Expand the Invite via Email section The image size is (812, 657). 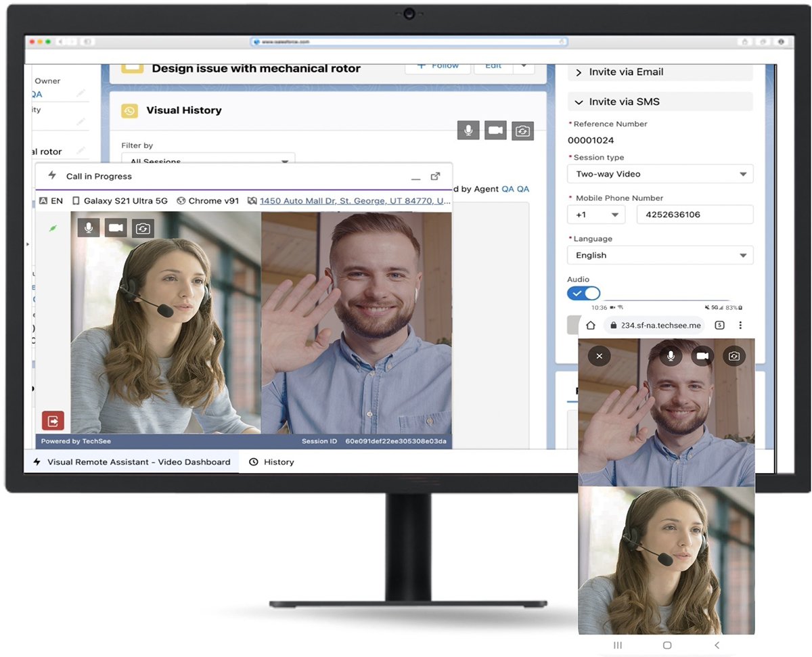pyautogui.click(x=660, y=72)
